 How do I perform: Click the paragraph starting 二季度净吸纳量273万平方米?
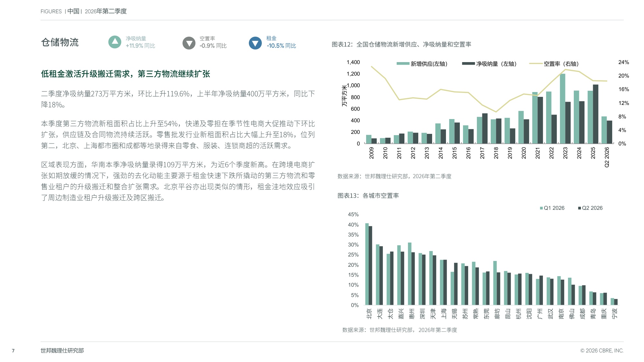pos(178,99)
